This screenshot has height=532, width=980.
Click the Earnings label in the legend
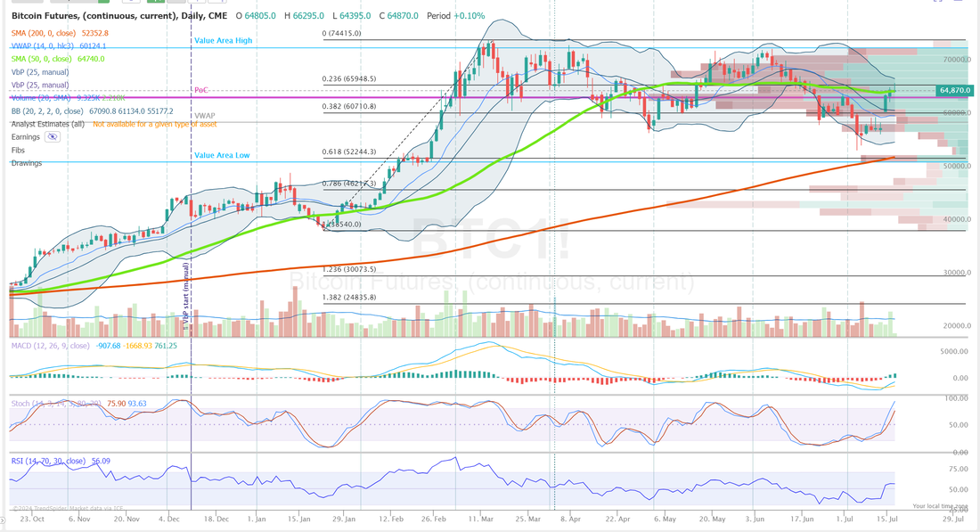click(x=26, y=137)
